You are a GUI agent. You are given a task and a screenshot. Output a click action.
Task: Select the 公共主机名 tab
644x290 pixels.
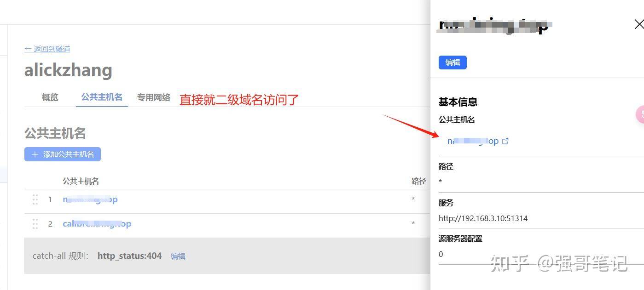pyautogui.click(x=102, y=97)
